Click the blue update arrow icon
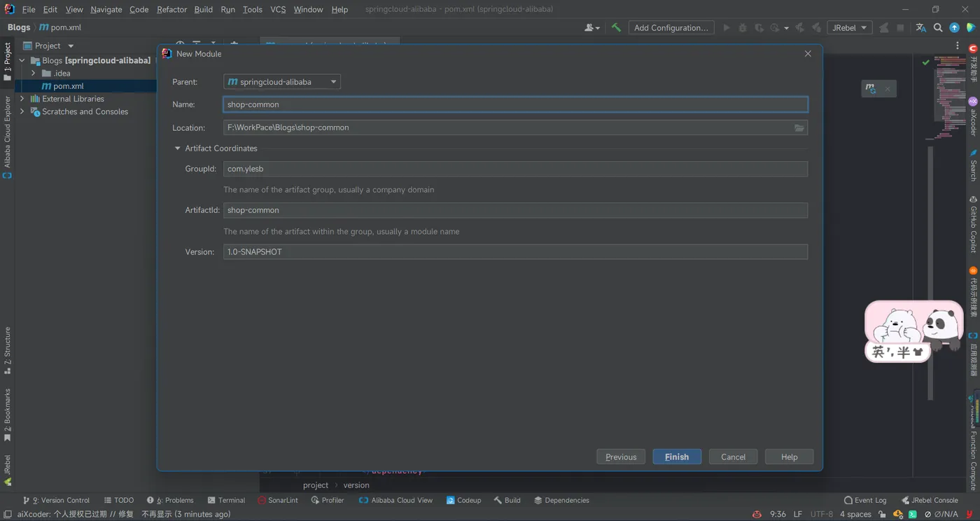 coord(955,27)
